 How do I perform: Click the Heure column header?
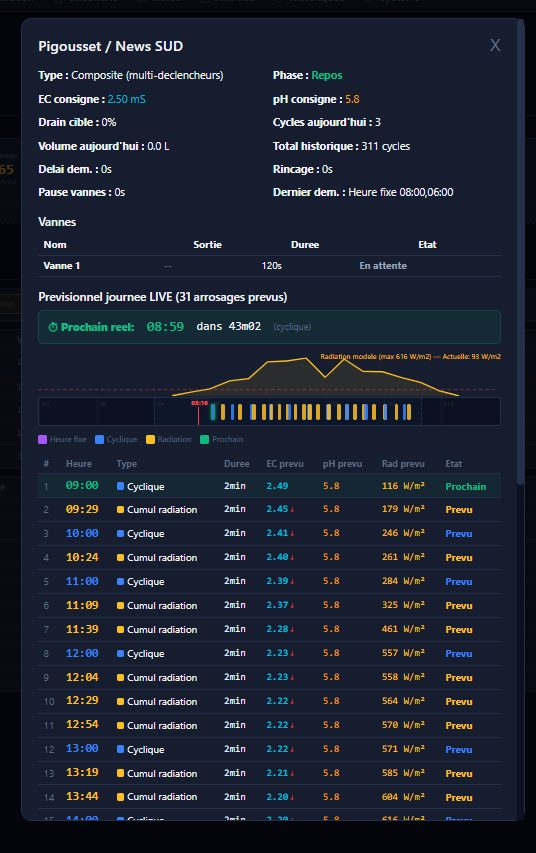tap(79, 463)
